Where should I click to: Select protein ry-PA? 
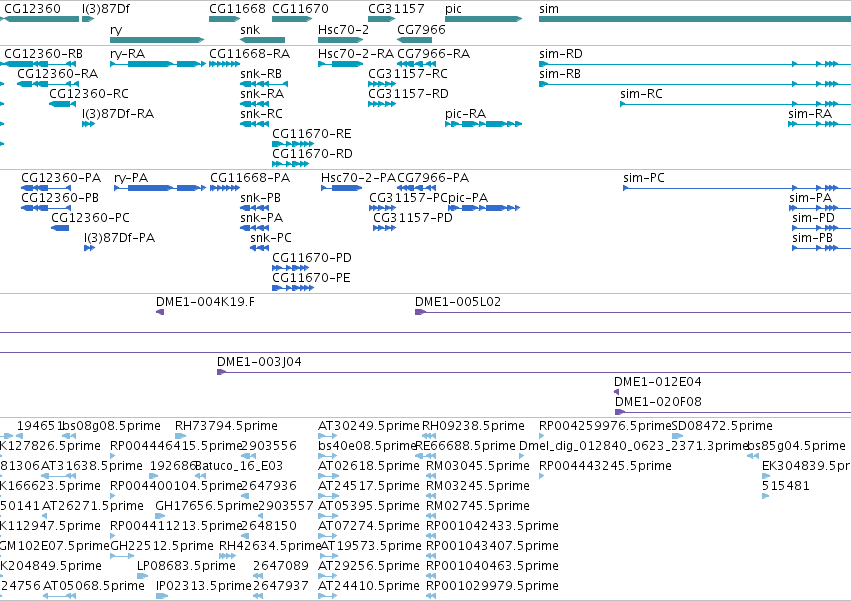131,178
